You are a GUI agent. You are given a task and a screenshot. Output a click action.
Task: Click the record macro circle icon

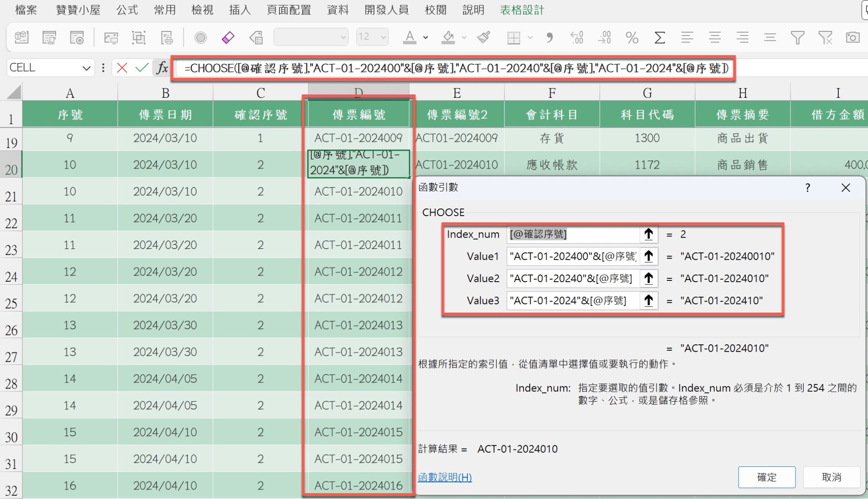[x=200, y=38]
